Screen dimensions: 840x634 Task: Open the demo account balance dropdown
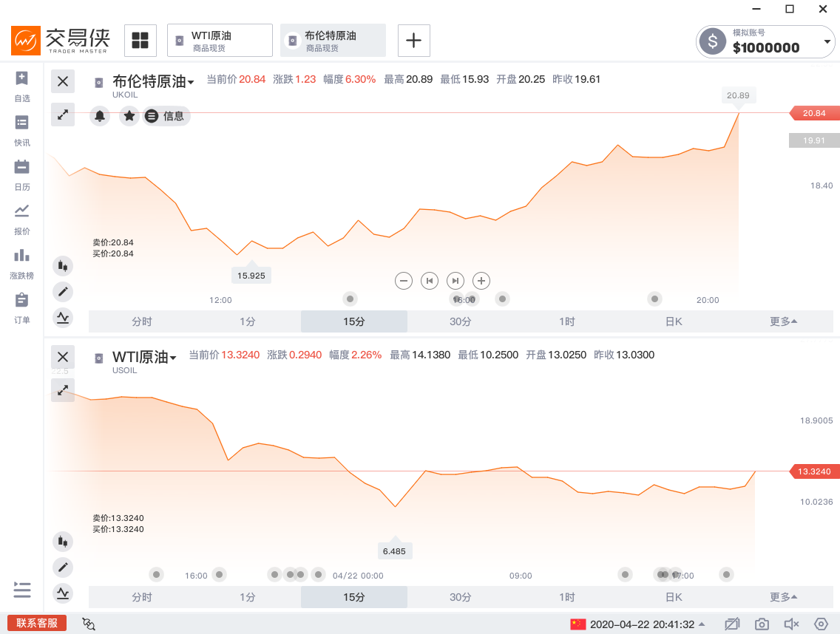(827, 42)
